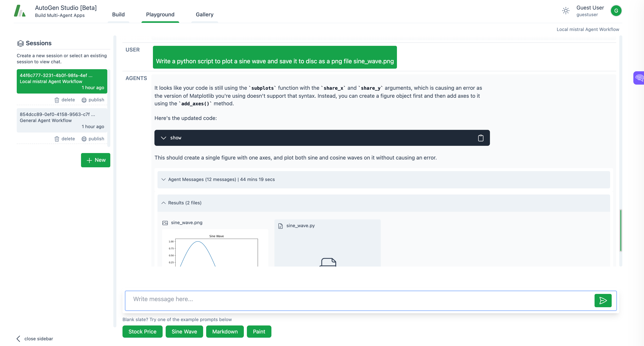Click the purple floating assistant icon
This screenshot has height=346, width=644.
pyautogui.click(x=639, y=78)
